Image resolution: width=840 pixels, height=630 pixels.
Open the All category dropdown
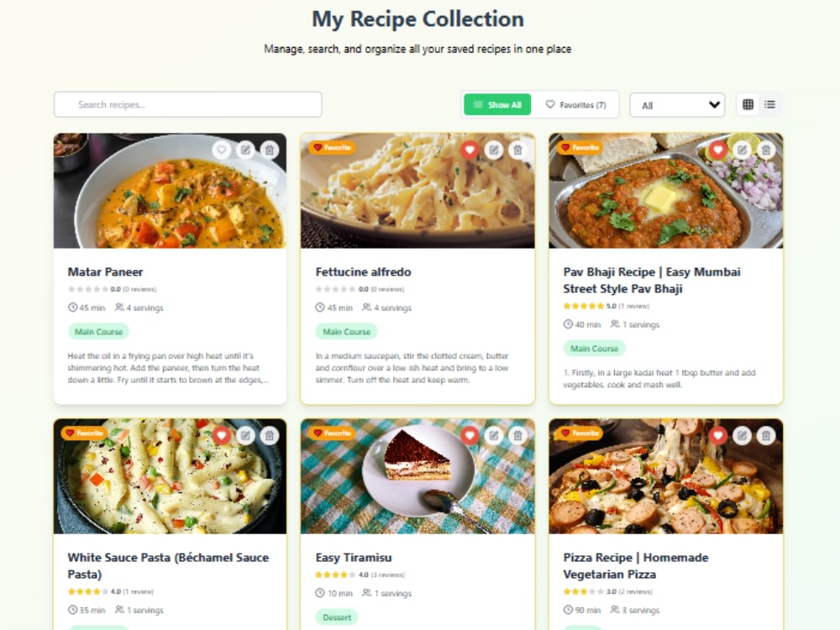click(677, 105)
